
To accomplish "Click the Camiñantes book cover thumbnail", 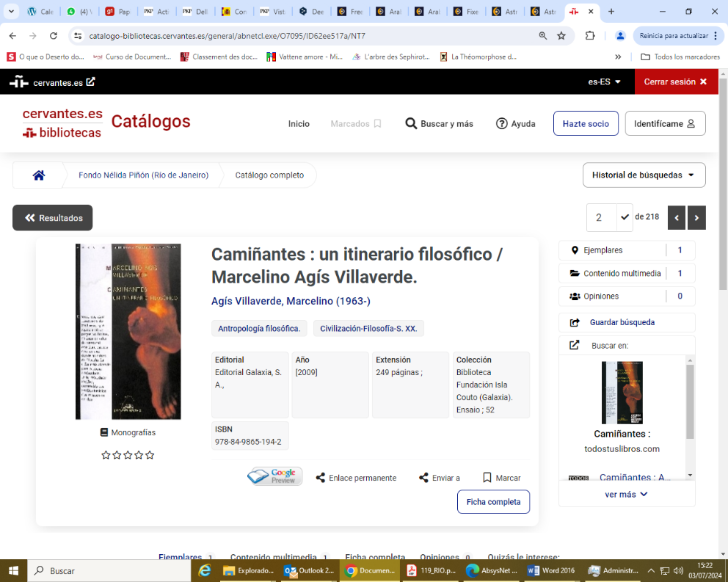I will coord(128,331).
